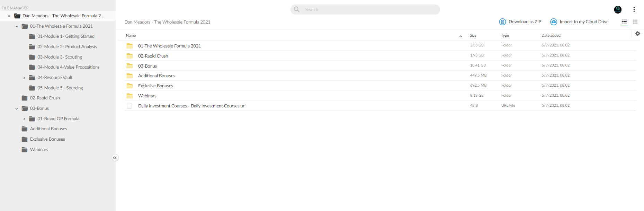Screen dimensions: 644x211
Task: Sort files by Date added column
Action: 551,35
